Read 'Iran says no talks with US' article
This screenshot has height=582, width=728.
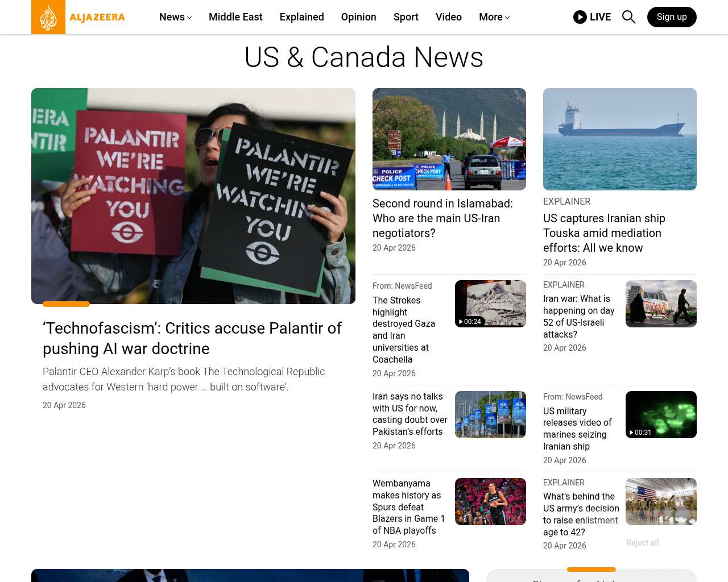tap(410, 414)
